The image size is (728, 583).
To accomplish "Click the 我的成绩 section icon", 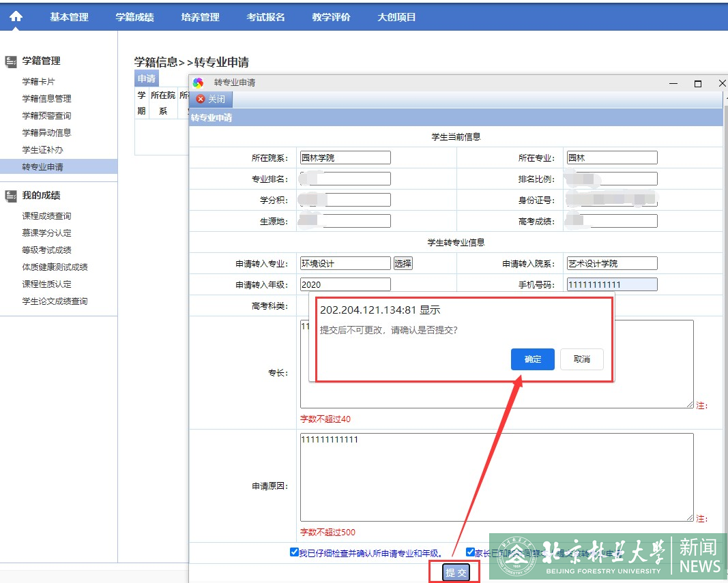I will click(11, 196).
